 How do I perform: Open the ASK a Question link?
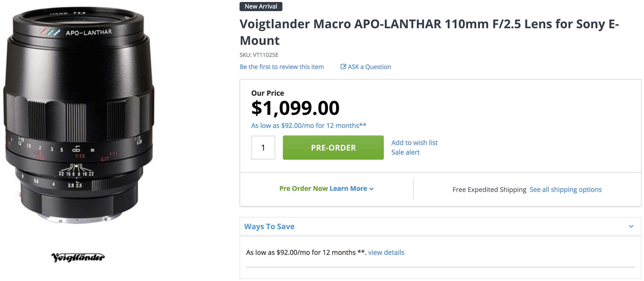point(369,67)
